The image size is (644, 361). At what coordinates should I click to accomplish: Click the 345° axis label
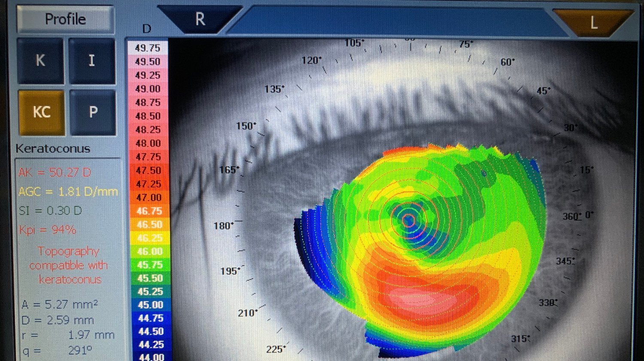[565, 261]
